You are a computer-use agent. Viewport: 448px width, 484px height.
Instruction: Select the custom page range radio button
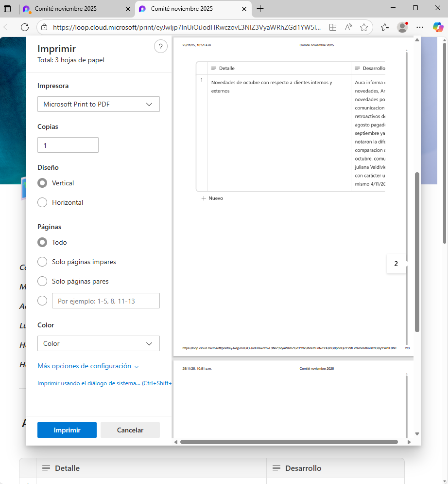point(42,301)
